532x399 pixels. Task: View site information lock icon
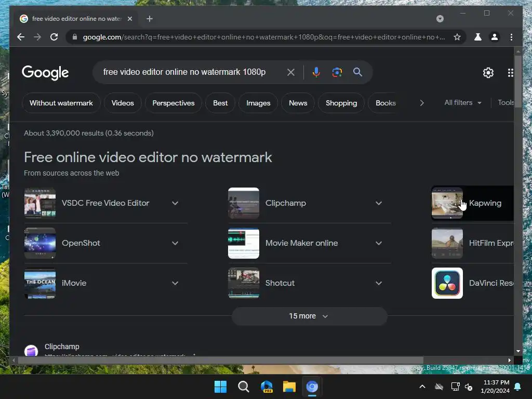pos(75,37)
